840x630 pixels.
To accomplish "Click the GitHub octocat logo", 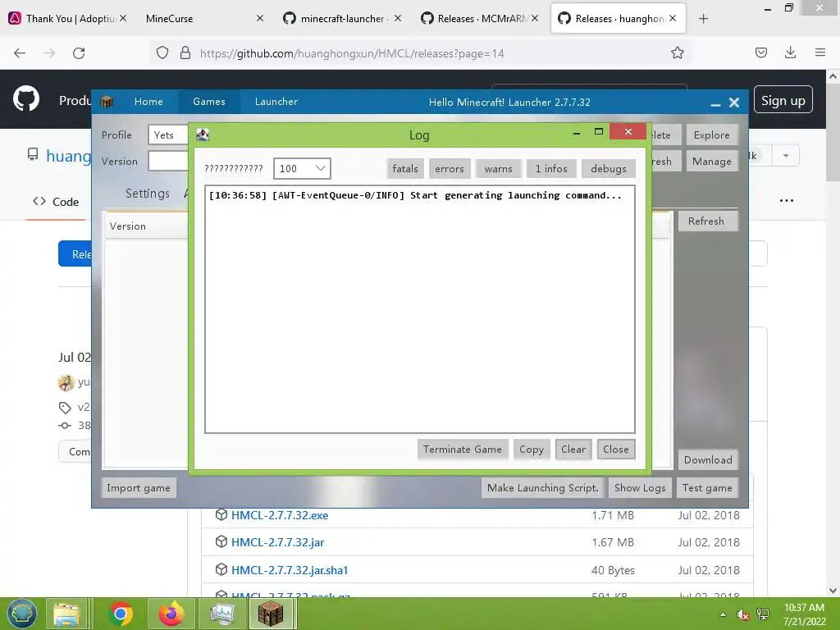I will [26, 98].
